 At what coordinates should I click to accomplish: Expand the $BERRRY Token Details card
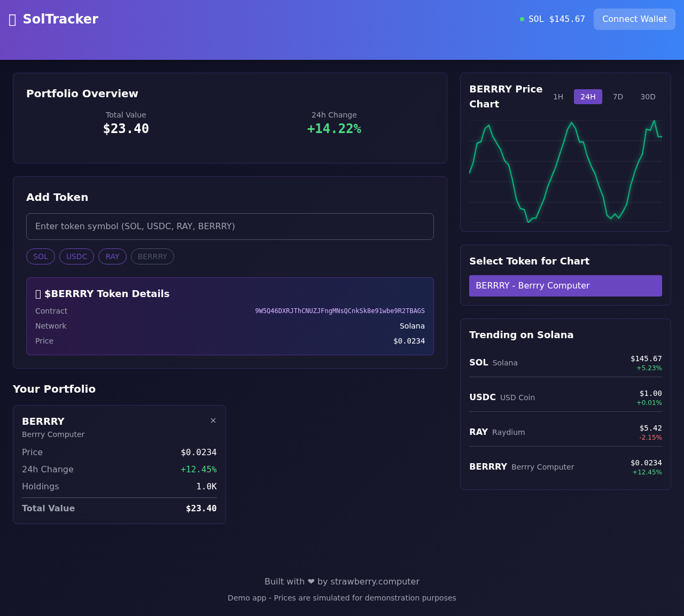click(x=230, y=293)
